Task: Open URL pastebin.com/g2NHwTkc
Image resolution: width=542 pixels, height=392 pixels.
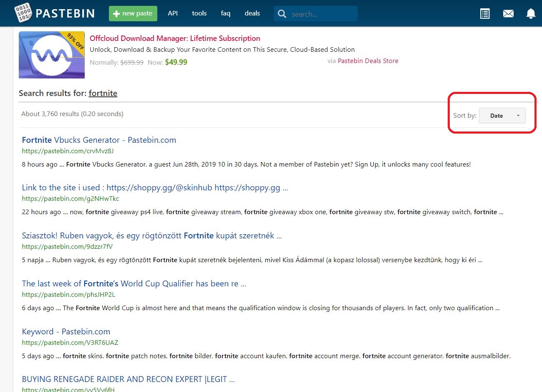Action: [x=71, y=199]
